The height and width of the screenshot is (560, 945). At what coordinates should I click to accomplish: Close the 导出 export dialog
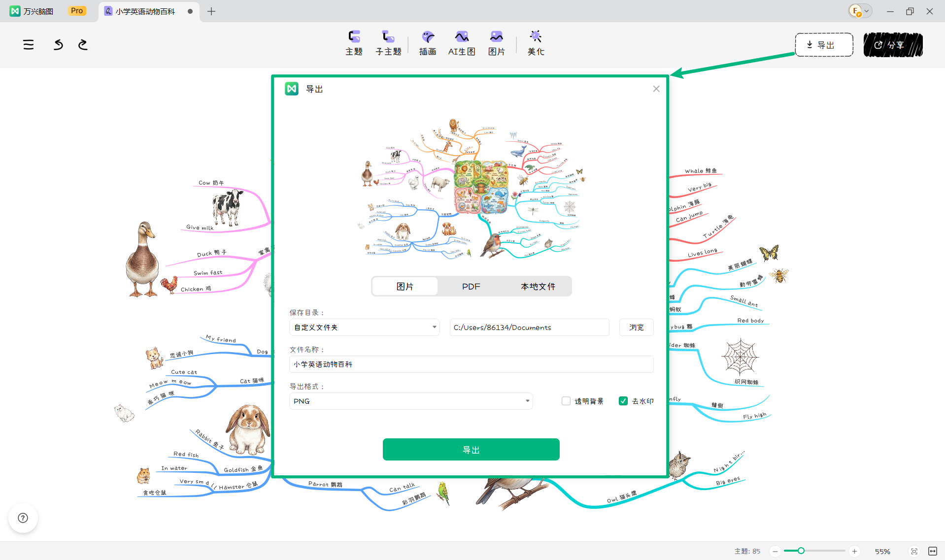coord(656,89)
